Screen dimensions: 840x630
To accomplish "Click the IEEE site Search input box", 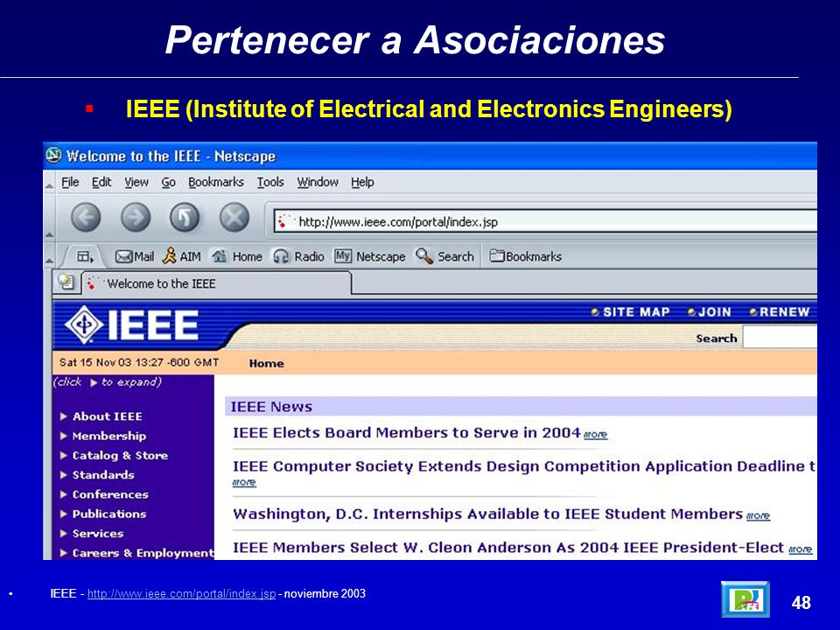I will [780, 338].
